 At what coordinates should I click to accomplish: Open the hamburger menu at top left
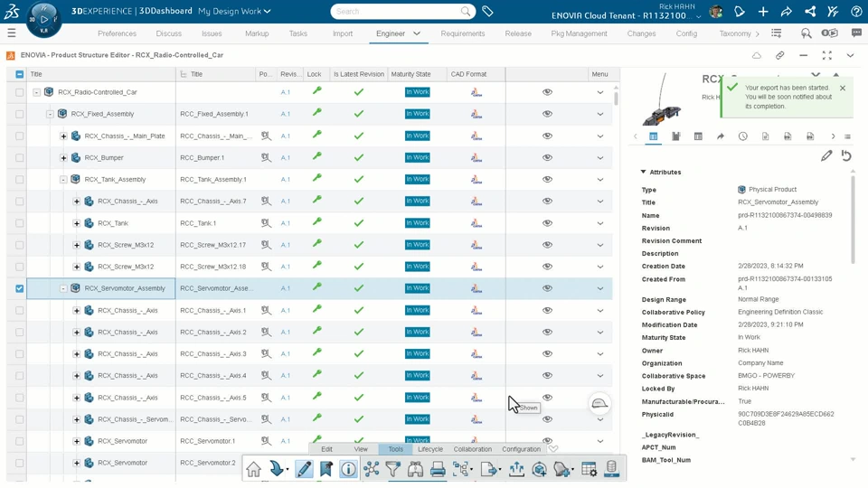pyautogui.click(x=12, y=33)
